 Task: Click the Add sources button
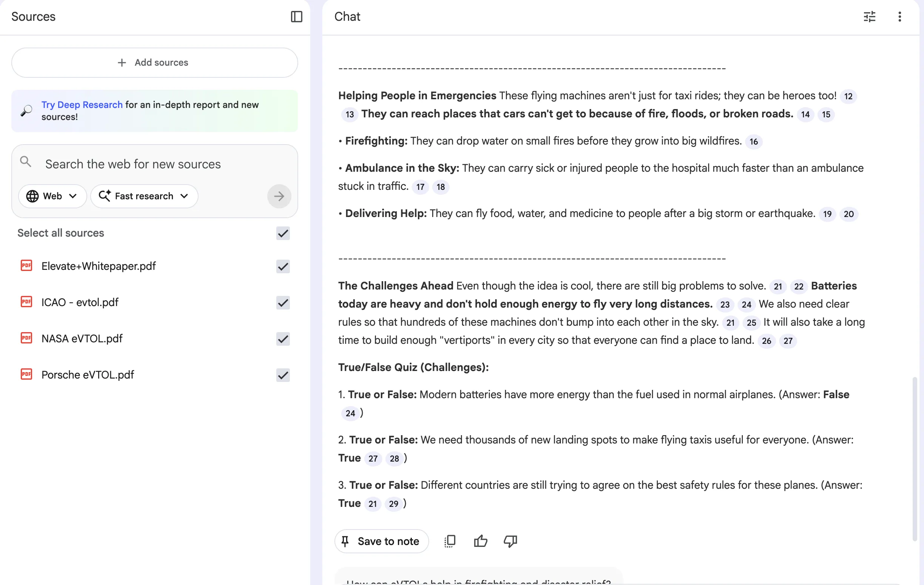pos(154,63)
